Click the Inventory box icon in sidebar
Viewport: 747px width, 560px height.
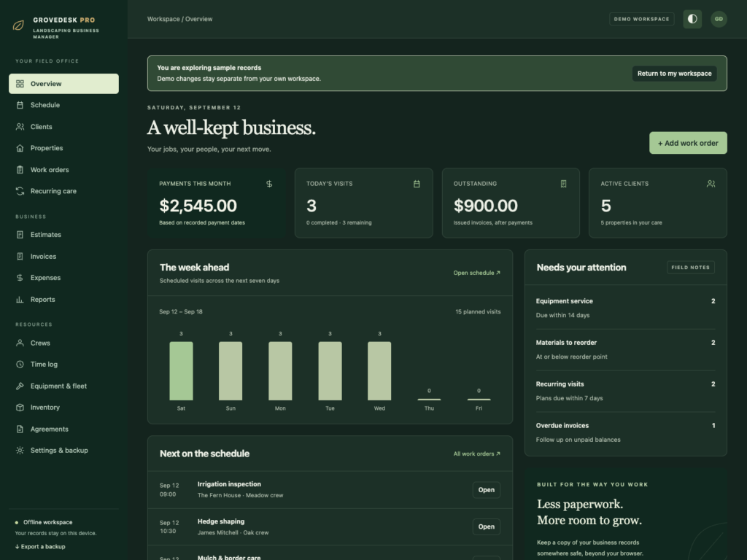tap(20, 408)
